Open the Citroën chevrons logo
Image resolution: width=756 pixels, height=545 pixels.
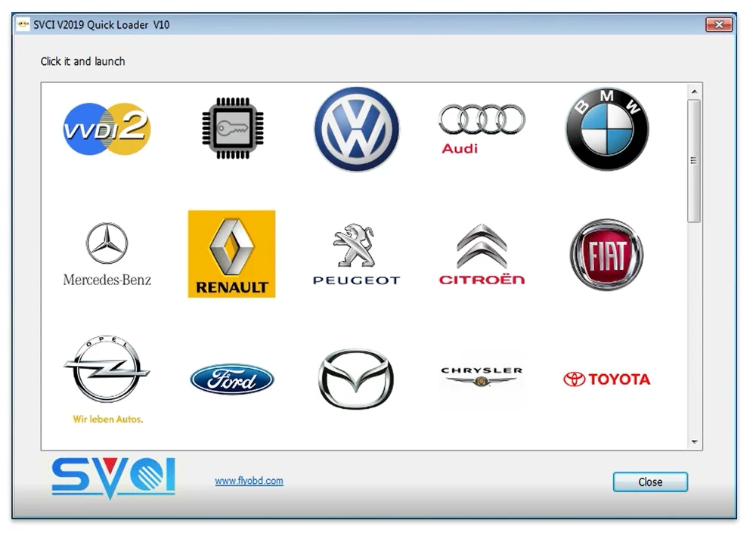tap(482, 254)
